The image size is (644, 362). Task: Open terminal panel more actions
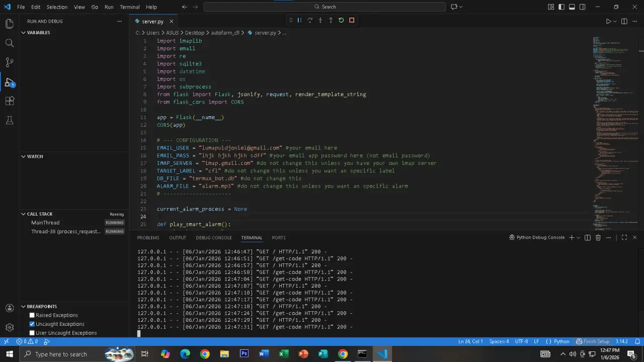pos(608,237)
